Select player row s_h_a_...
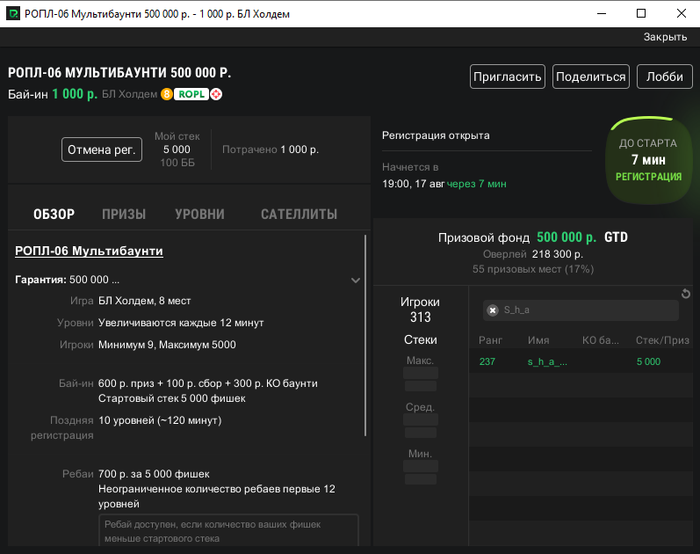The height and width of the screenshot is (554, 700). pos(581,362)
